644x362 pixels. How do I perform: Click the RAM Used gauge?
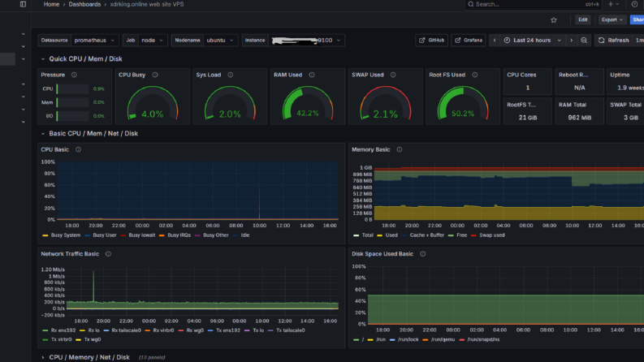(308, 103)
